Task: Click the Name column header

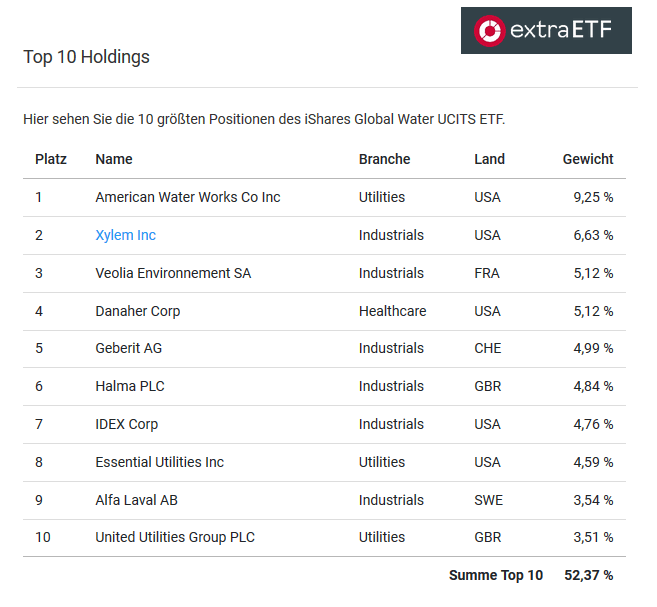Action: point(114,159)
